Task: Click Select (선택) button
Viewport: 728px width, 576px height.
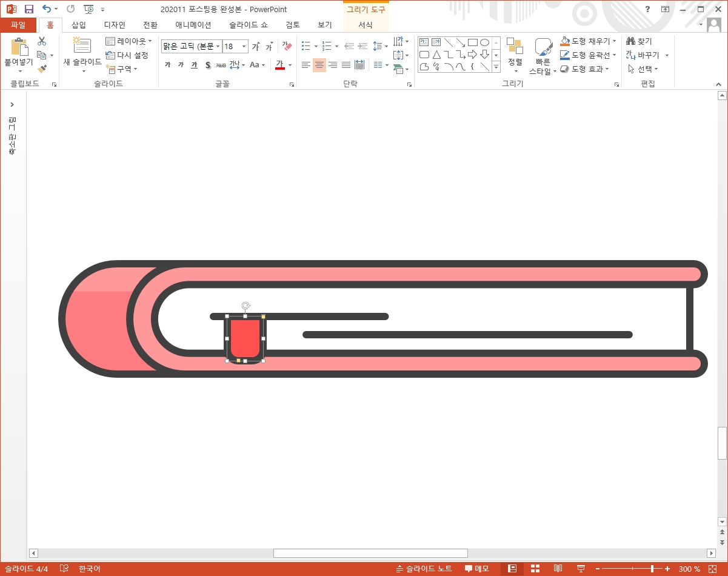Action: point(643,69)
